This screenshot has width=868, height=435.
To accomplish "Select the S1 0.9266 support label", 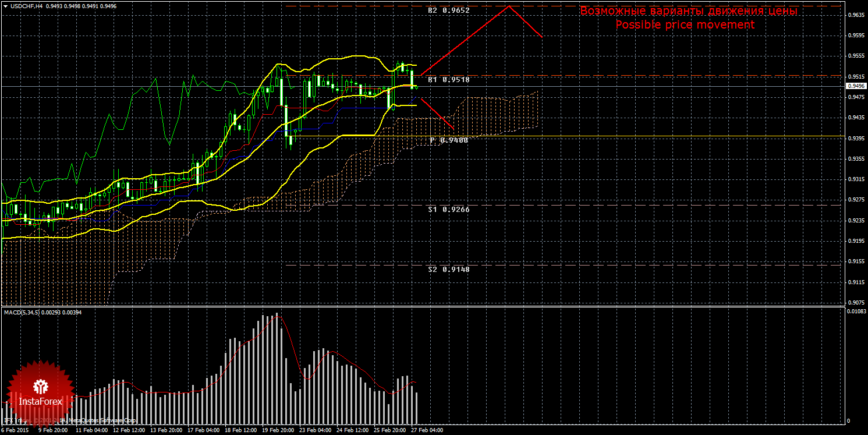I will pyautogui.click(x=448, y=209).
